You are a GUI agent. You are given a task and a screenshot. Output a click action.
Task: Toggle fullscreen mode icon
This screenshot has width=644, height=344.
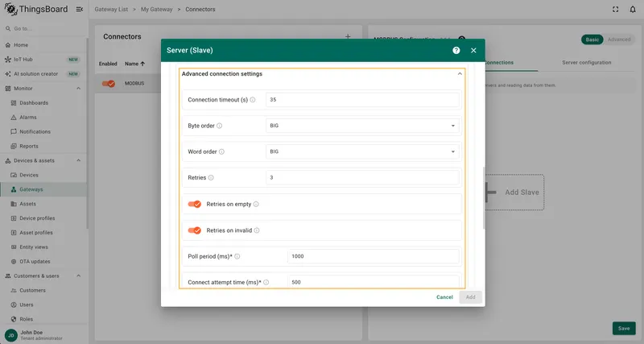615,9
